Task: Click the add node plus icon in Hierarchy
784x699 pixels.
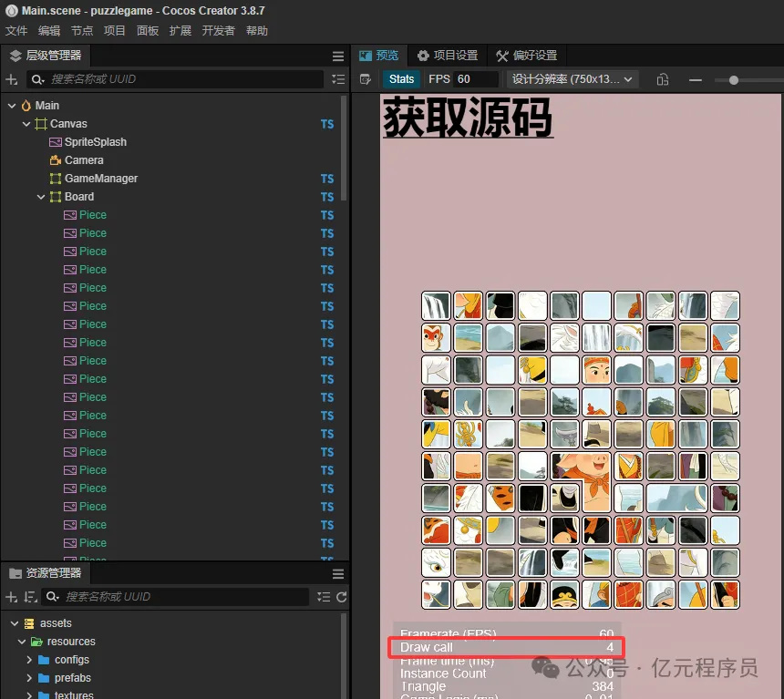Action: 12,80
